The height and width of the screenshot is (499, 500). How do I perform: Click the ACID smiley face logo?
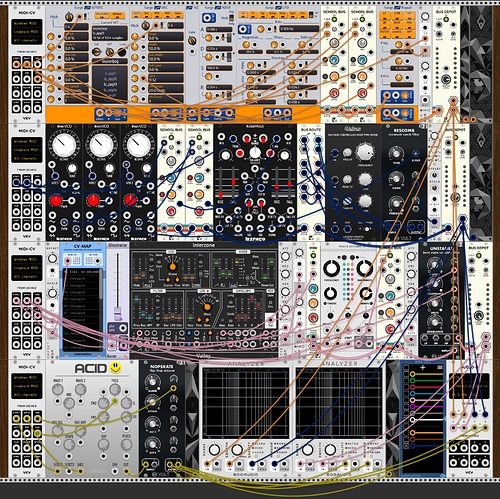click(x=115, y=367)
